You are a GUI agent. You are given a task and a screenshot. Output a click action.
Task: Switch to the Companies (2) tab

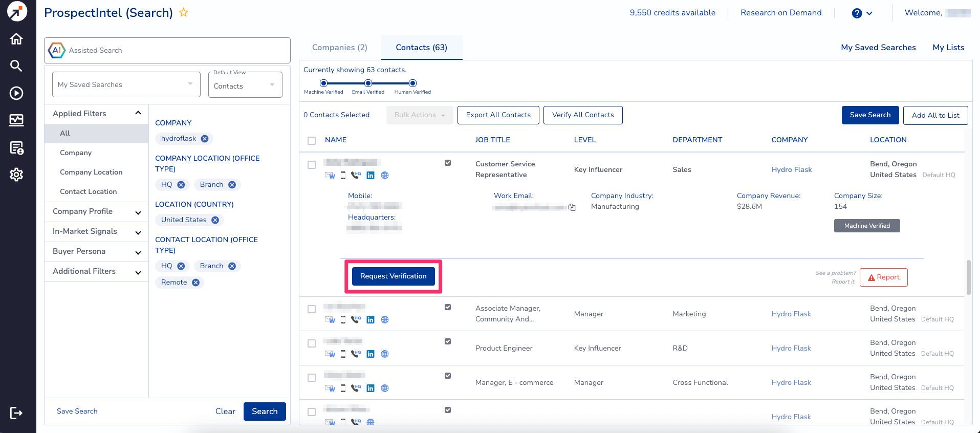(340, 48)
